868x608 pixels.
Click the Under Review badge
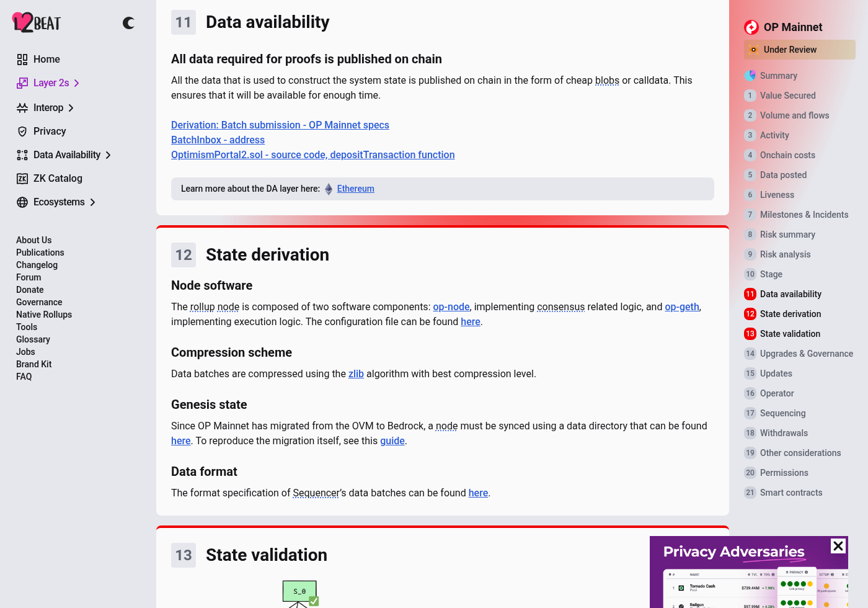pyautogui.click(x=800, y=50)
